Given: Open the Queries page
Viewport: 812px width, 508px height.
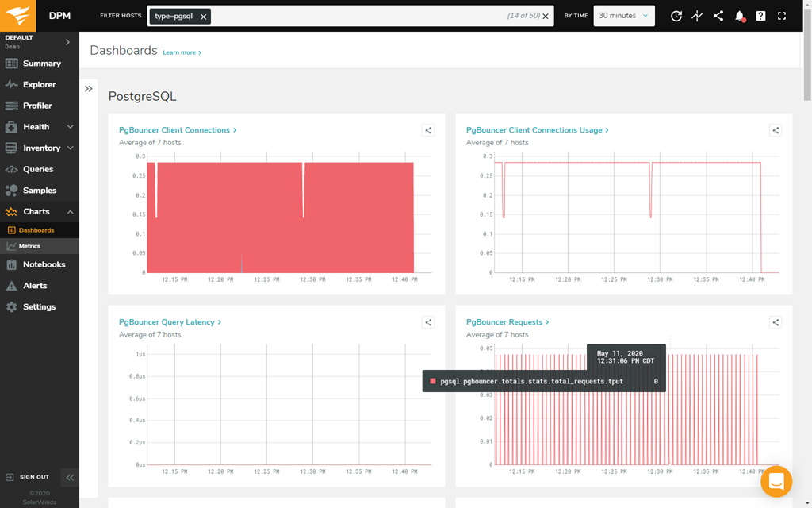Looking at the screenshot, I should [38, 169].
